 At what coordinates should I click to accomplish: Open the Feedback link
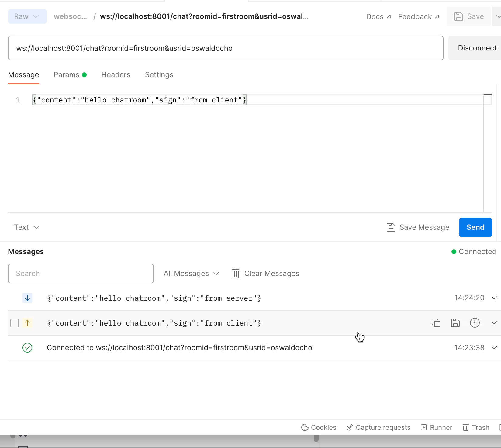(x=419, y=16)
